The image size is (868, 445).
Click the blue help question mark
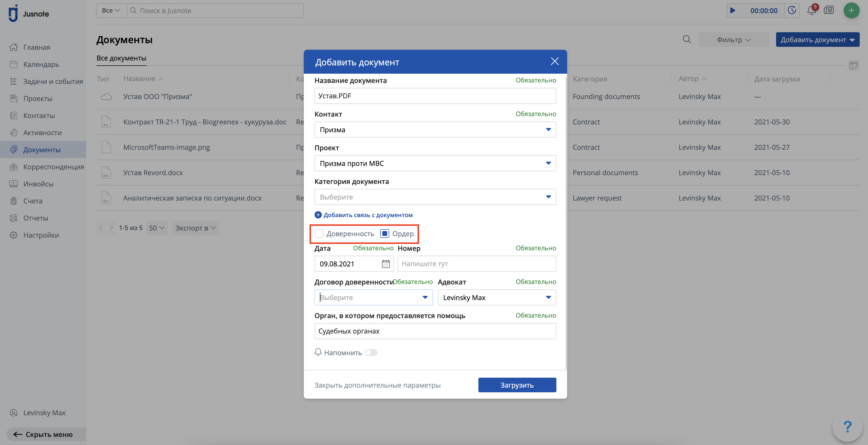point(847,426)
